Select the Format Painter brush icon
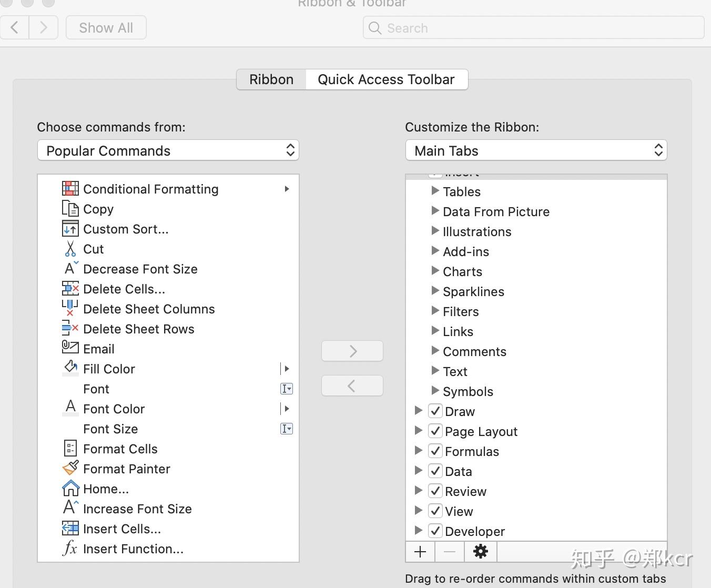The width and height of the screenshot is (711, 588). coord(70,468)
